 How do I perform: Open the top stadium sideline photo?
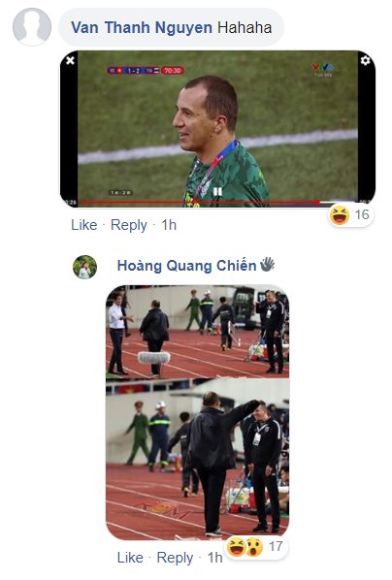click(198, 332)
